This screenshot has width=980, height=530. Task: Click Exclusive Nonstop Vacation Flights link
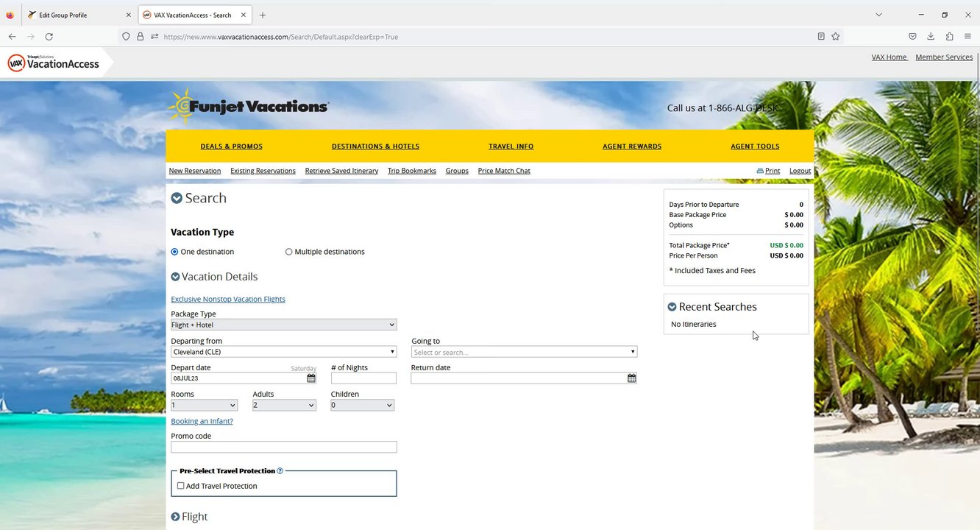click(228, 300)
